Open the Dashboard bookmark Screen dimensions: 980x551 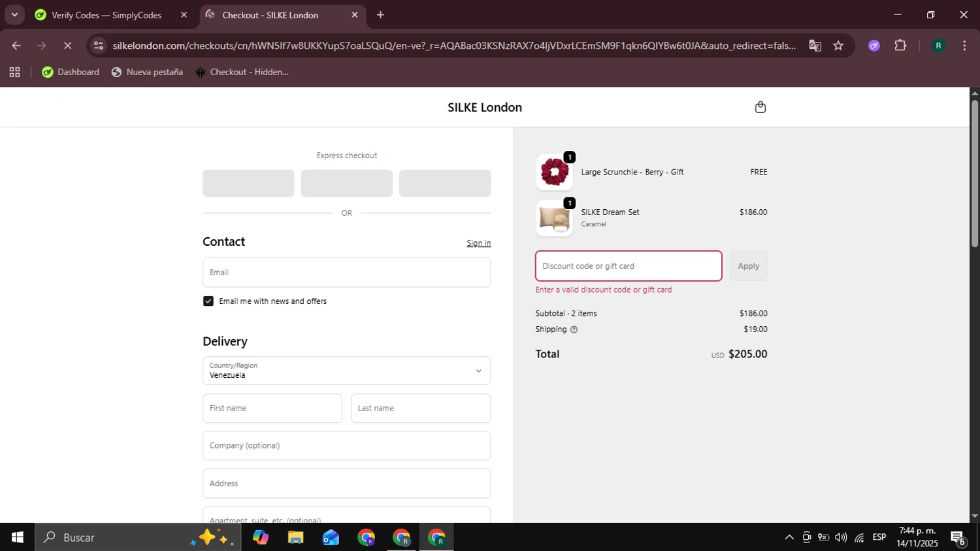[x=71, y=72]
